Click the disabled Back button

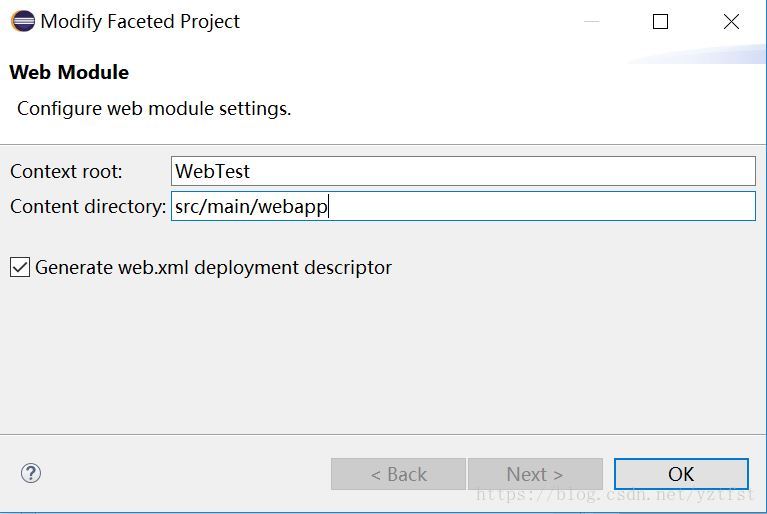tap(398, 474)
